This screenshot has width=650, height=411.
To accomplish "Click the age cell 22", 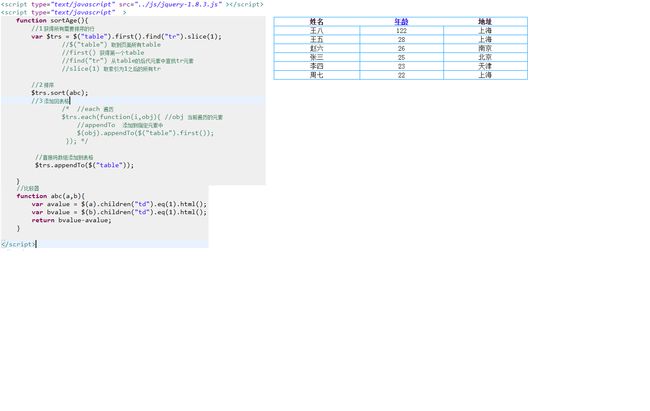I will [401, 75].
